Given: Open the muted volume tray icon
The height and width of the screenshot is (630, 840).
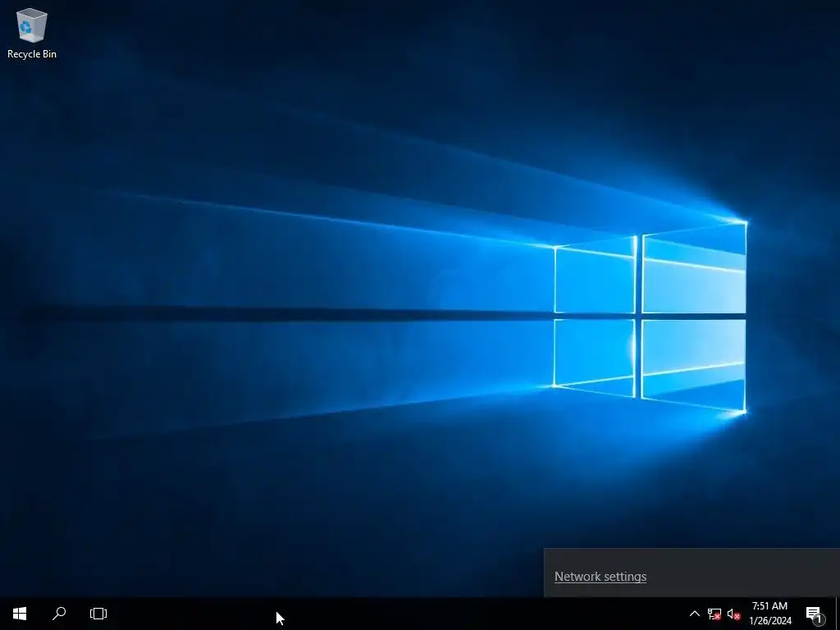Looking at the screenshot, I should [x=733, y=614].
